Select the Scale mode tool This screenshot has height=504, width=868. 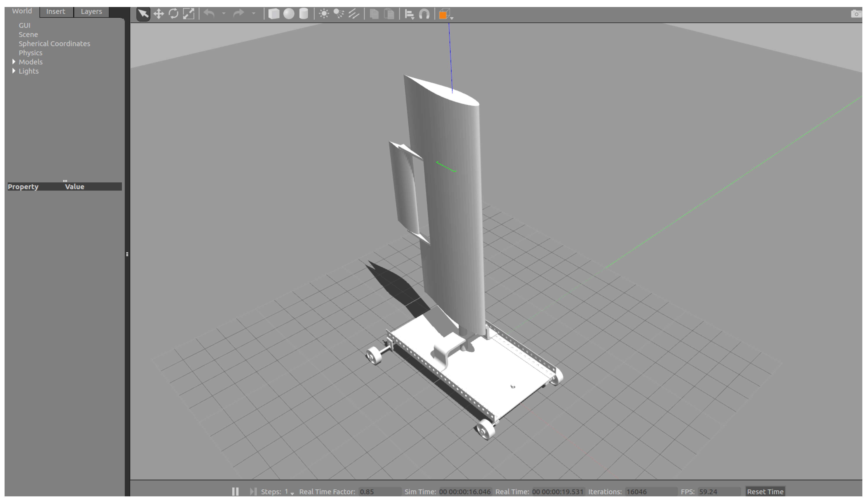pyautogui.click(x=188, y=14)
